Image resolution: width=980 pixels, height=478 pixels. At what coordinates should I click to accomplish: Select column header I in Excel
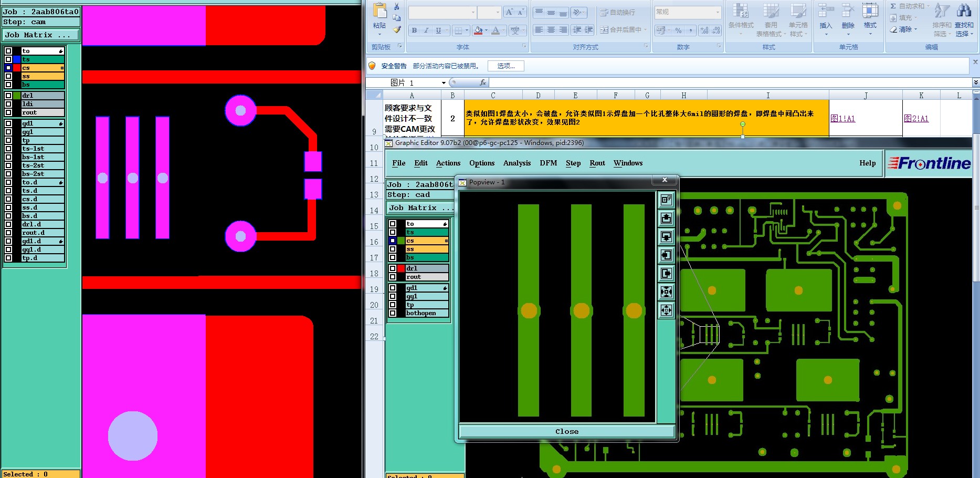click(768, 95)
